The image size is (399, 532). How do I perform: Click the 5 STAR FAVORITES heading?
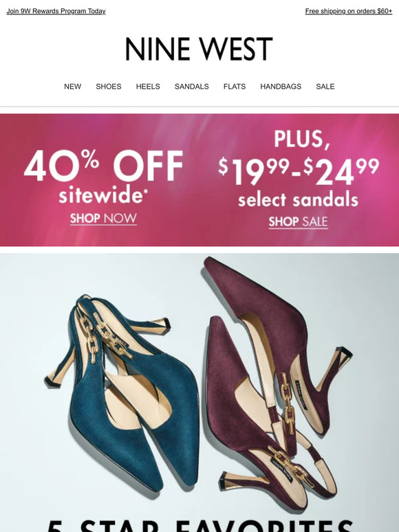[x=200, y=525]
